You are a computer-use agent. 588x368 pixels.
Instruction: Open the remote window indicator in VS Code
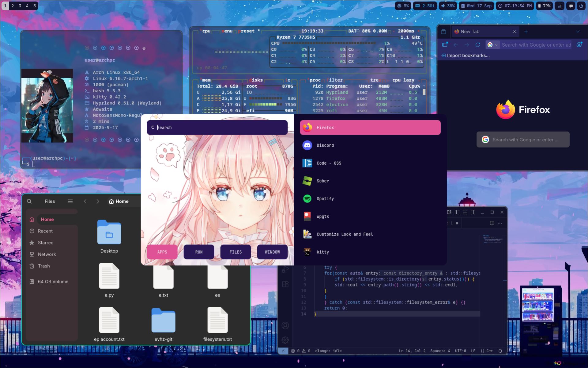(x=283, y=351)
